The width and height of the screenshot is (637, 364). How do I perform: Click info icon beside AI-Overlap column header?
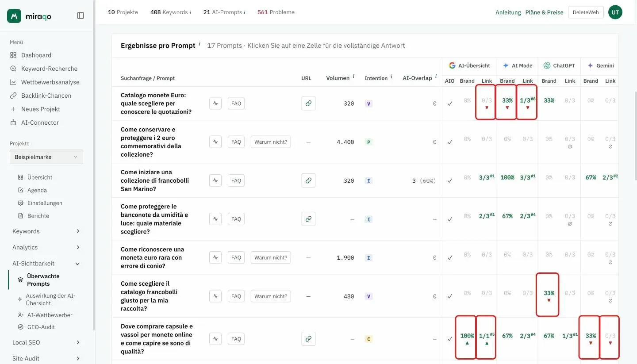tap(436, 77)
